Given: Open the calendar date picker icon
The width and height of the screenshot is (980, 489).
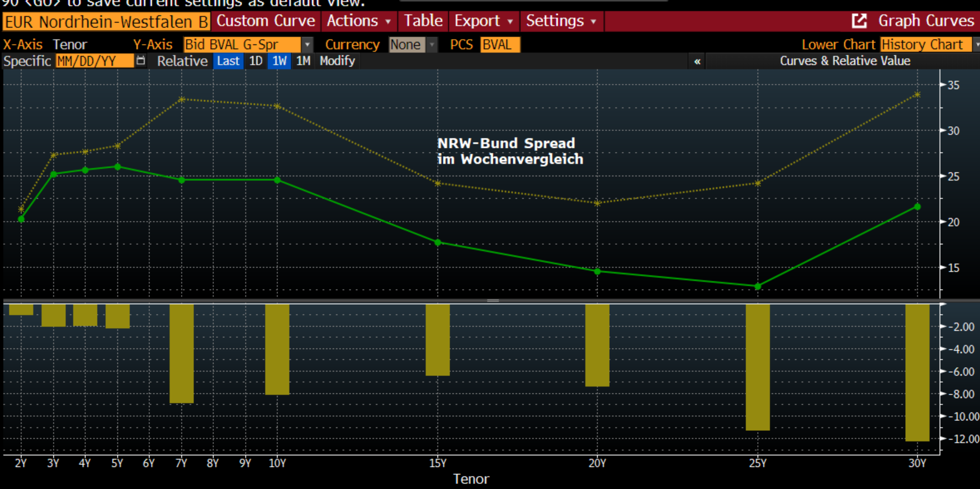Looking at the screenshot, I should pos(141,61).
